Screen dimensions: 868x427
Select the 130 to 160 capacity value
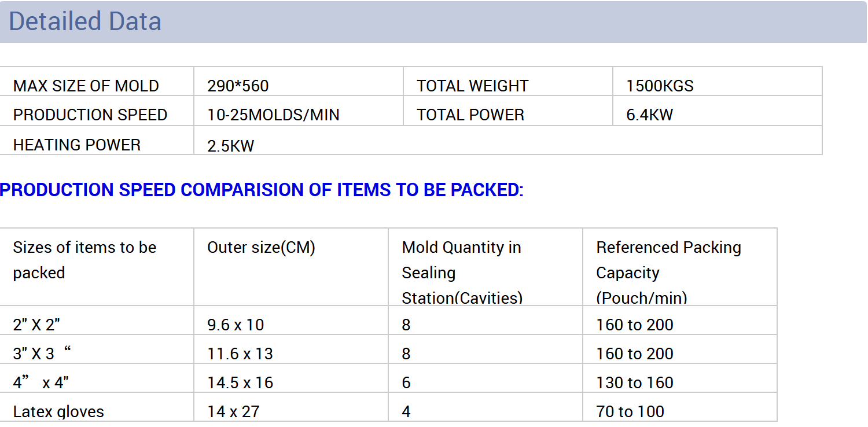click(x=635, y=382)
